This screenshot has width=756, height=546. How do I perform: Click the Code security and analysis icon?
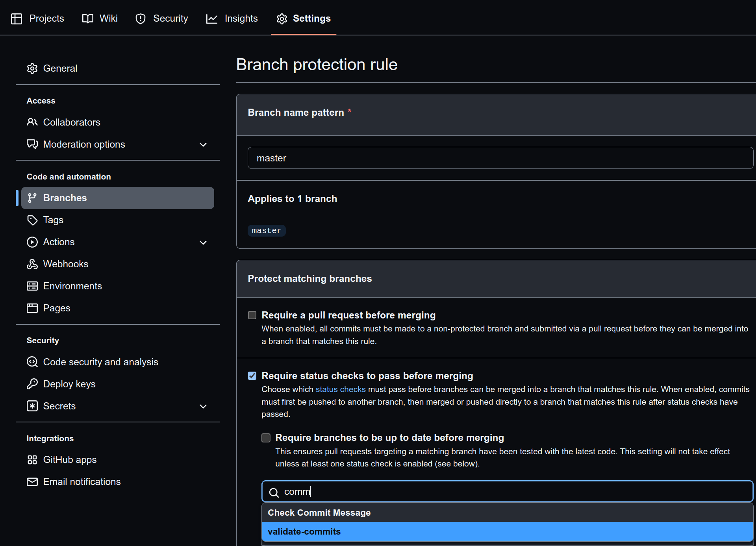click(32, 362)
